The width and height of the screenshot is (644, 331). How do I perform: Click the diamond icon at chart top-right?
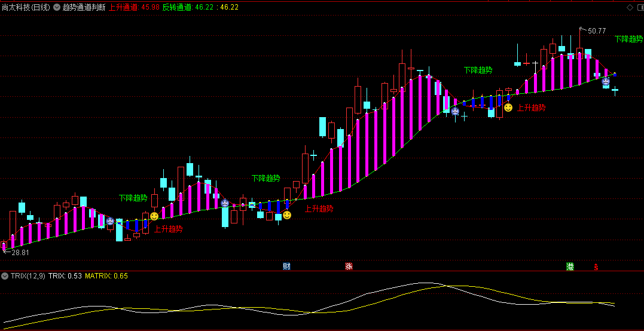click(x=628, y=7)
